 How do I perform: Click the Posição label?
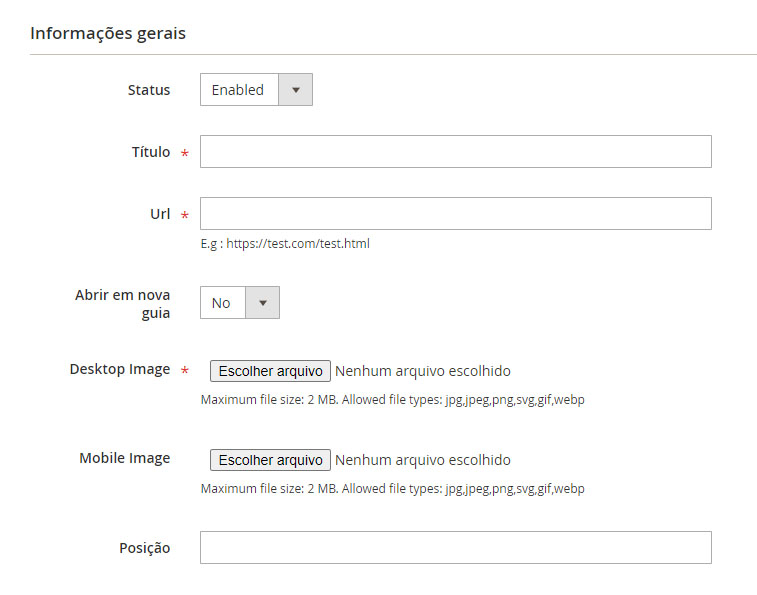145,548
